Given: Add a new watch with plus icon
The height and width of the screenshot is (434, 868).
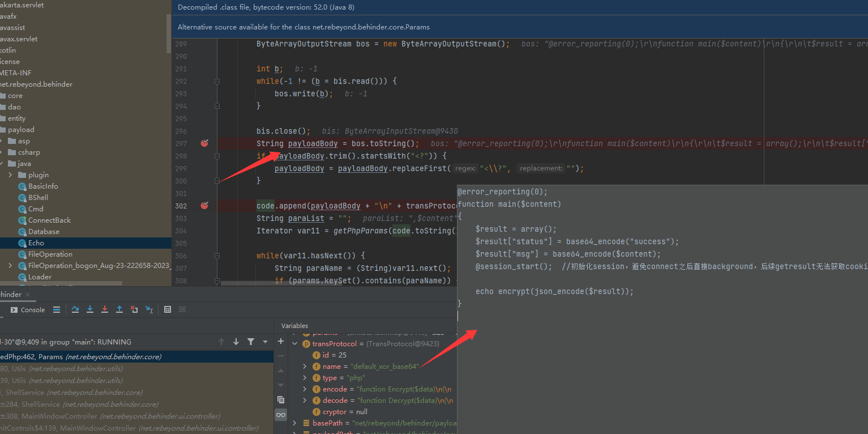Looking at the screenshot, I should pos(281,341).
